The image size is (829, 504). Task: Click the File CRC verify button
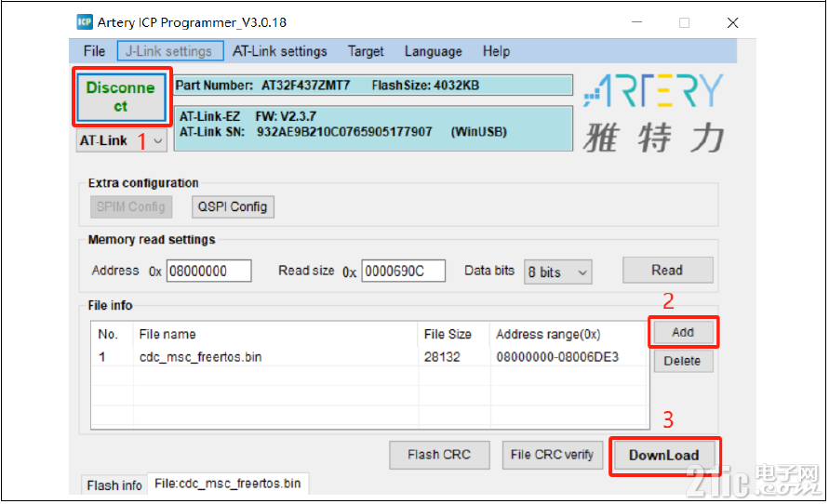552,455
